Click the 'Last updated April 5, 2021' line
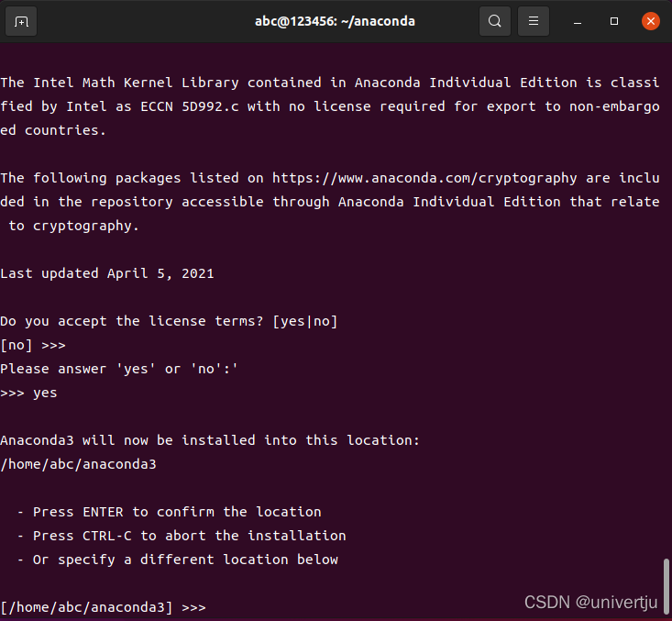 [106, 273]
